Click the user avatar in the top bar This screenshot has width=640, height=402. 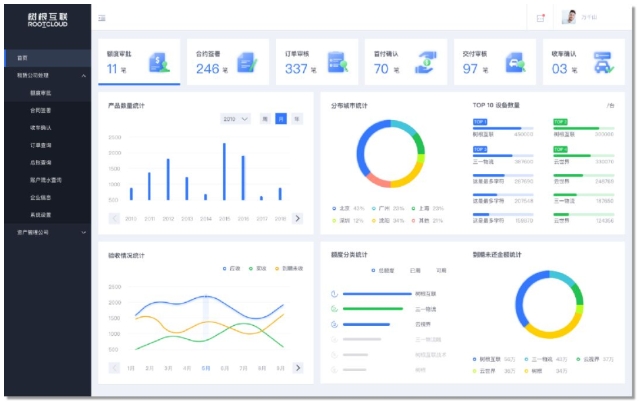click(570, 17)
